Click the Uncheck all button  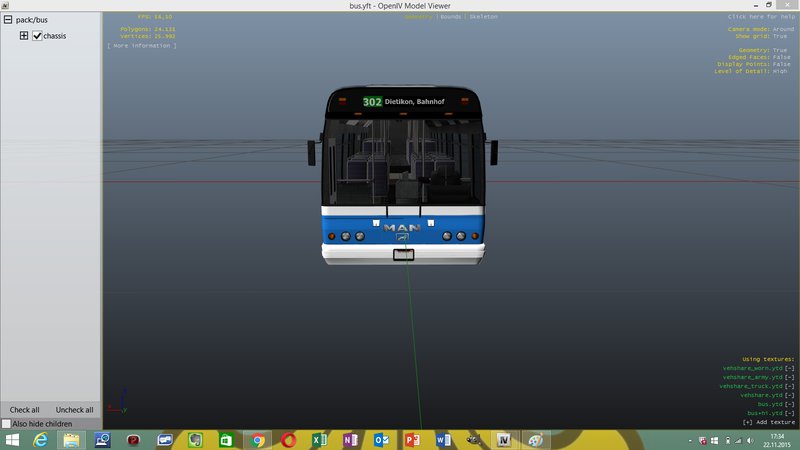[x=74, y=410]
